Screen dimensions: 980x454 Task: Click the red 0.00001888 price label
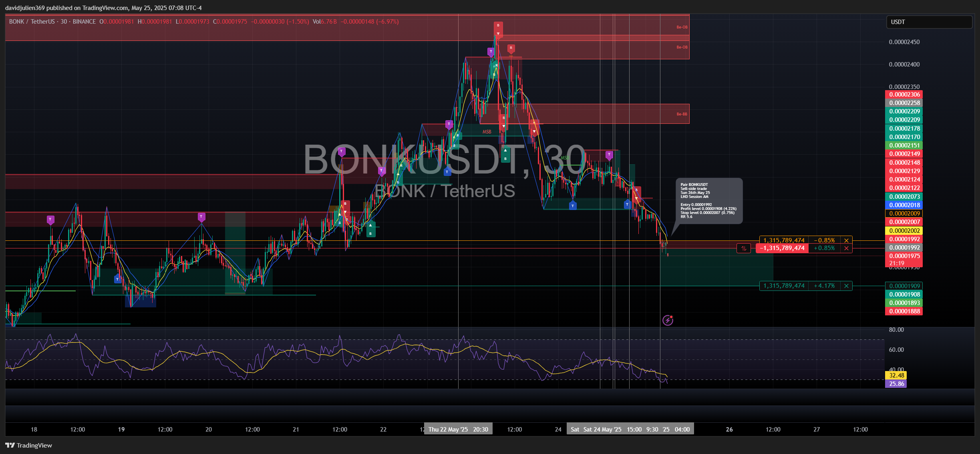point(904,311)
